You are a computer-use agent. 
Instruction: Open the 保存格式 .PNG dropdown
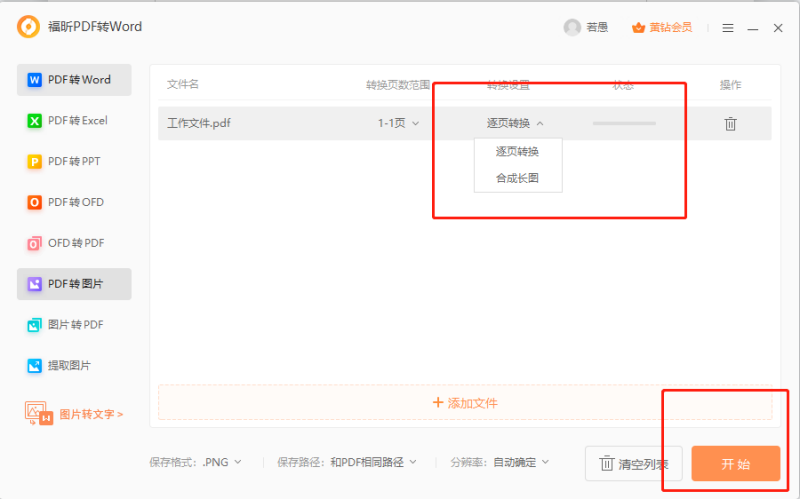[x=222, y=462]
